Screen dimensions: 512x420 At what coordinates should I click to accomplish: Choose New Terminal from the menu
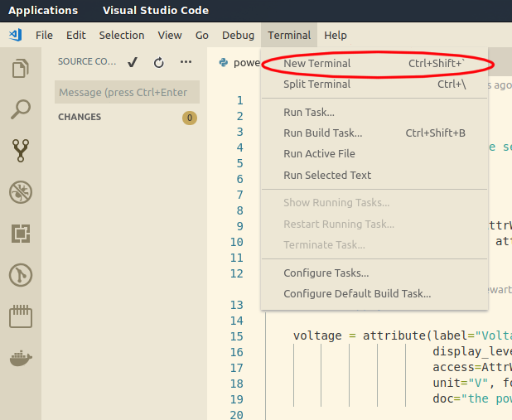pyautogui.click(x=374, y=63)
